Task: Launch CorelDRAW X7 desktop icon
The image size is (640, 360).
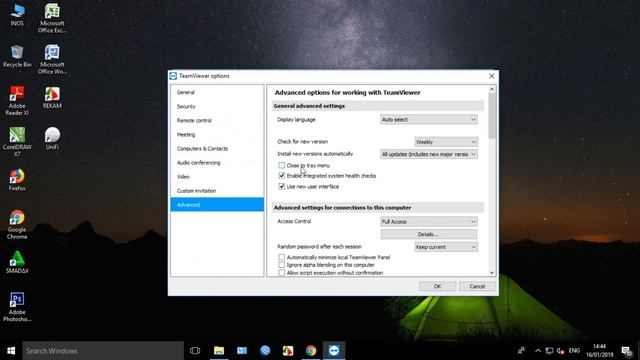Action: pos(17,142)
